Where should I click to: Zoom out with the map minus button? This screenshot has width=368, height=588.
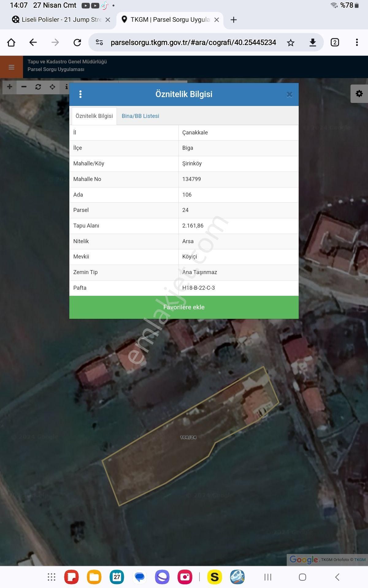tap(24, 87)
